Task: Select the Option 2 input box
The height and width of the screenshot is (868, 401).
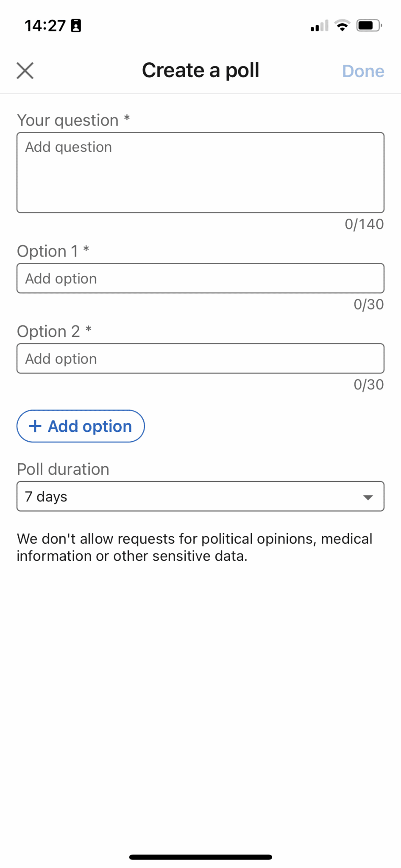Action: pos(200,358)
